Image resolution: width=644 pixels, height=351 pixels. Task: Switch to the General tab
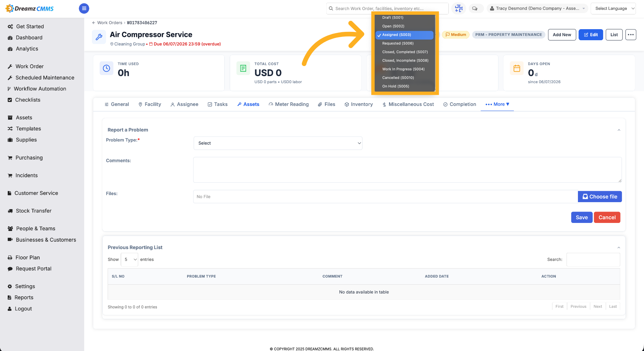tap(117, 104)
